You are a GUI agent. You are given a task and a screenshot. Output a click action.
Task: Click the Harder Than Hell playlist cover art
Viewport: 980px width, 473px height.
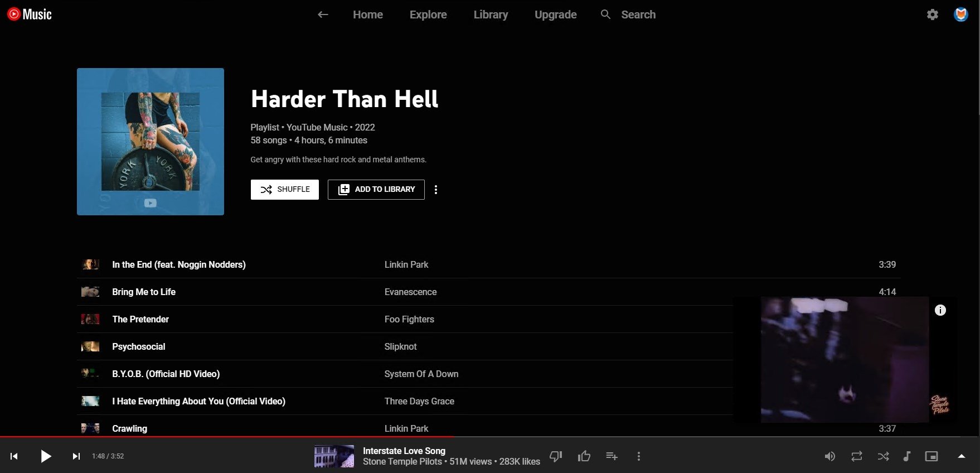[151, 142]
